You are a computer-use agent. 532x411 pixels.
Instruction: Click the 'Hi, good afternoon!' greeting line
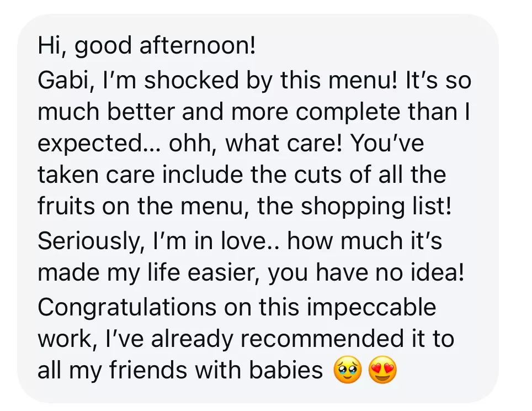(x=147, y=45)
